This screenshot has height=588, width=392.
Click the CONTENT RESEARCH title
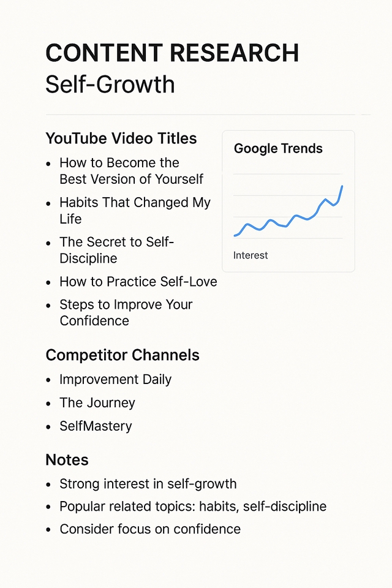pyautogui.click(x=172, y=53)
